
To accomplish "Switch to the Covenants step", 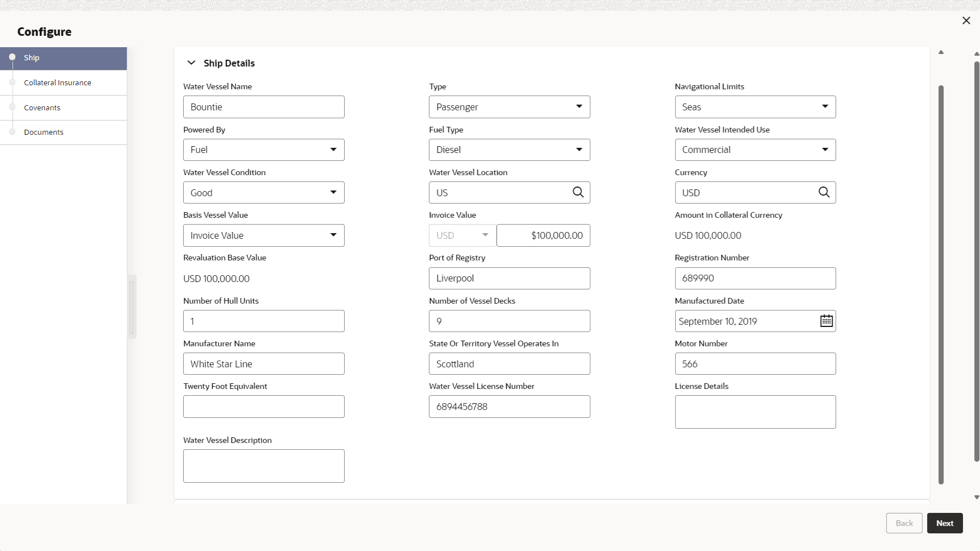I will tap(42, 107).
